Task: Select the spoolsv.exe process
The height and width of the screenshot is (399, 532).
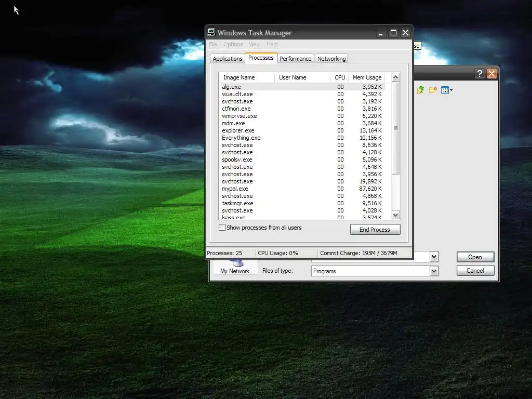Action: (303, 159)
